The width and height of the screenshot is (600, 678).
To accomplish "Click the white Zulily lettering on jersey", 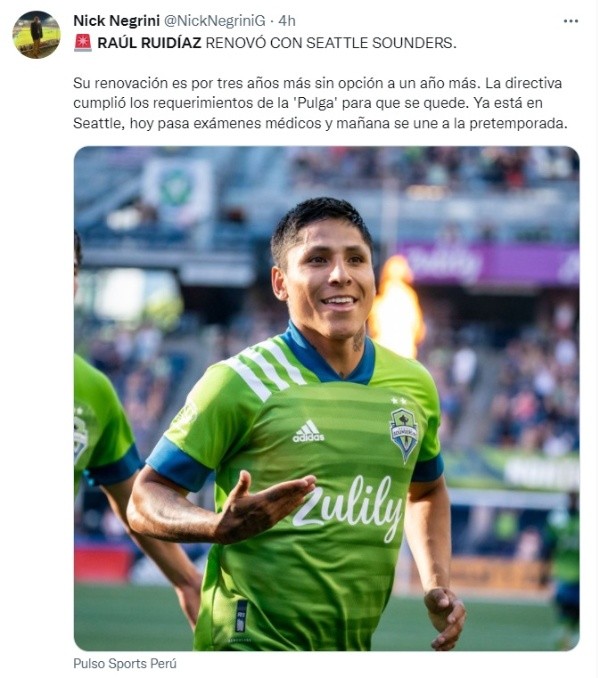I will tap(348, 506).
